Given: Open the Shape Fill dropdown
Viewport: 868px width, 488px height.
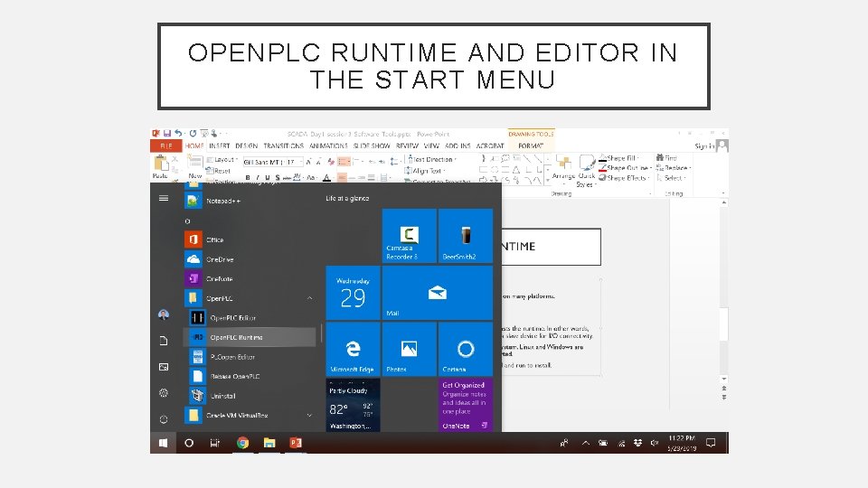Looking at the screenshot, I should 618,158.
